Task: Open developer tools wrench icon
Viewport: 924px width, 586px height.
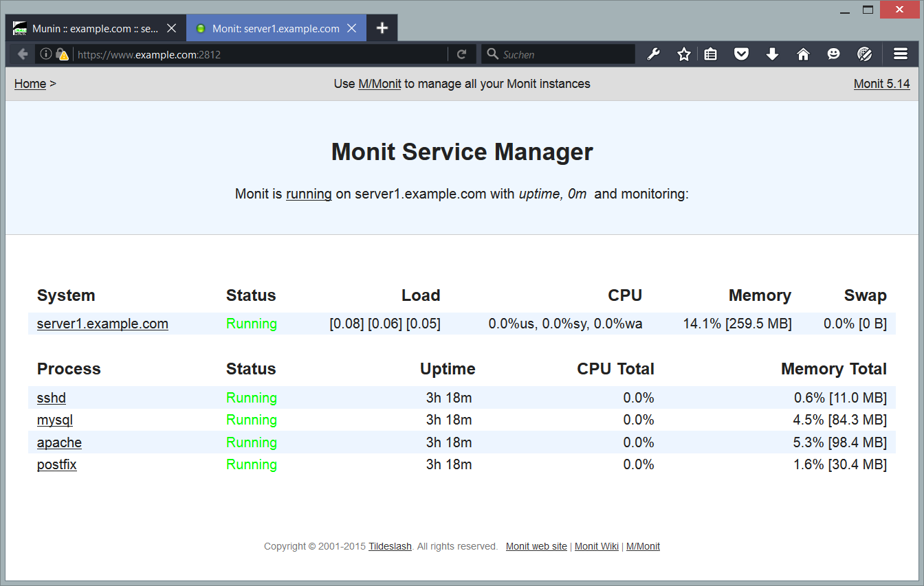Action: [x=654, y=54]
